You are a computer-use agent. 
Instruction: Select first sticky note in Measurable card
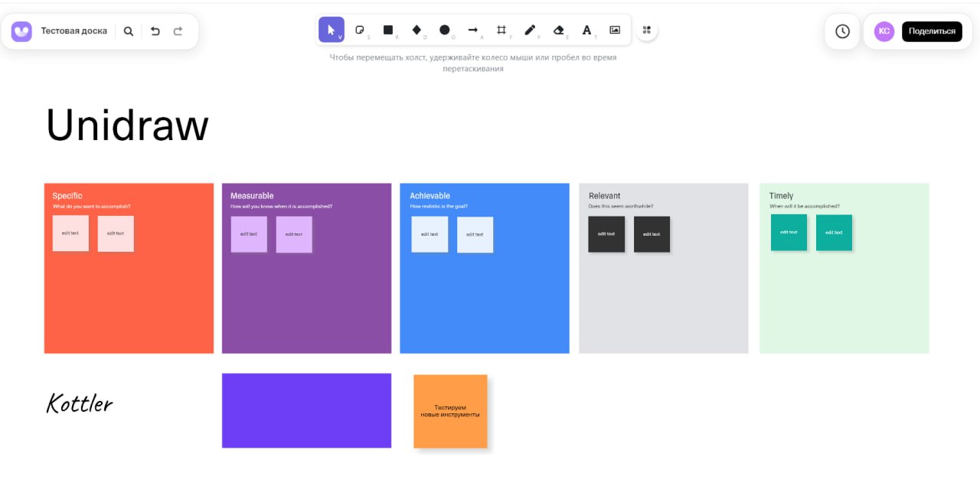click(x=249, y=234)
